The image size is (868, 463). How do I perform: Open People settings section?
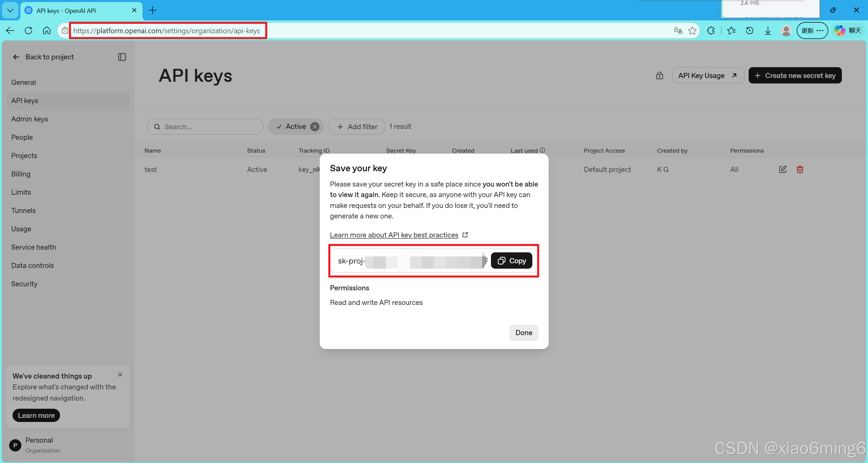[x=68, y=137]
